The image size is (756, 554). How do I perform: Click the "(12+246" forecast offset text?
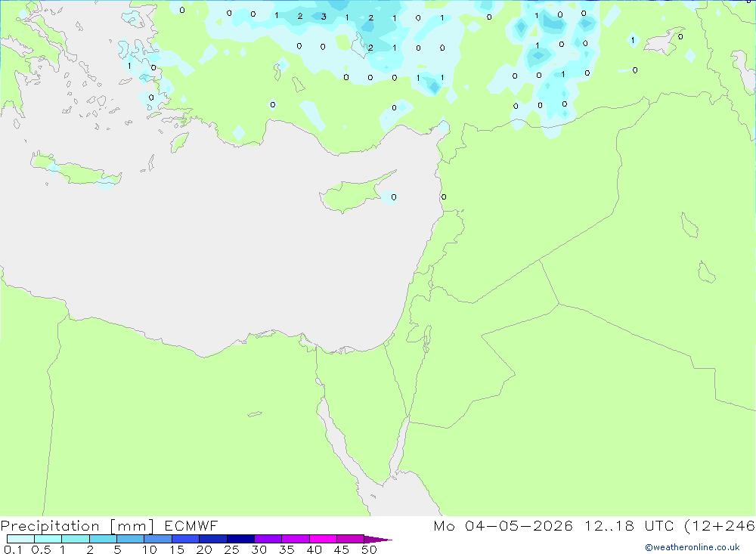point(720,526)
